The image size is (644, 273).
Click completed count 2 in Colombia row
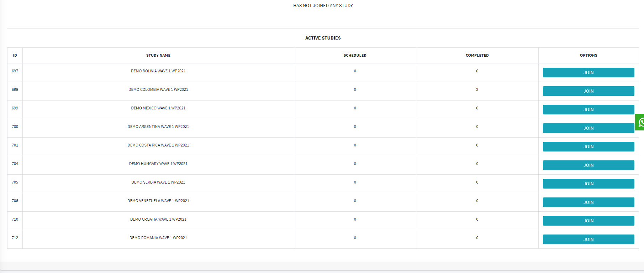click(x=477, y=89)
